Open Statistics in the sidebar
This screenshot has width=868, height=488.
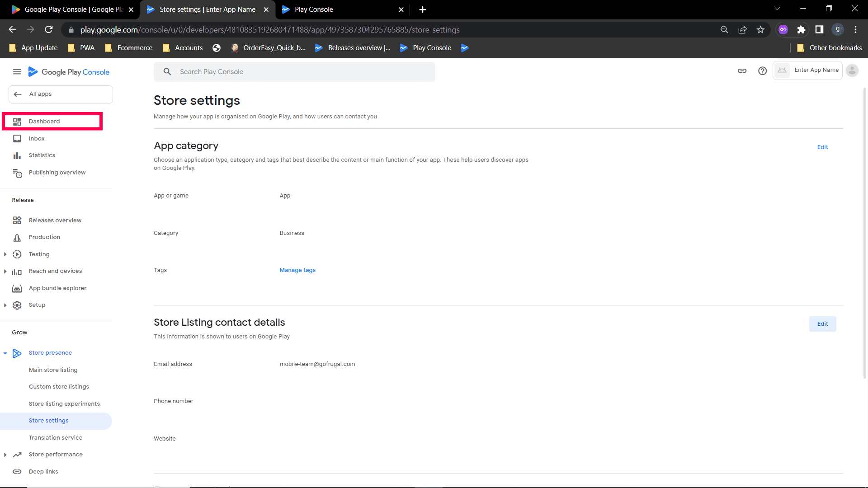click(x=42, y=155)
